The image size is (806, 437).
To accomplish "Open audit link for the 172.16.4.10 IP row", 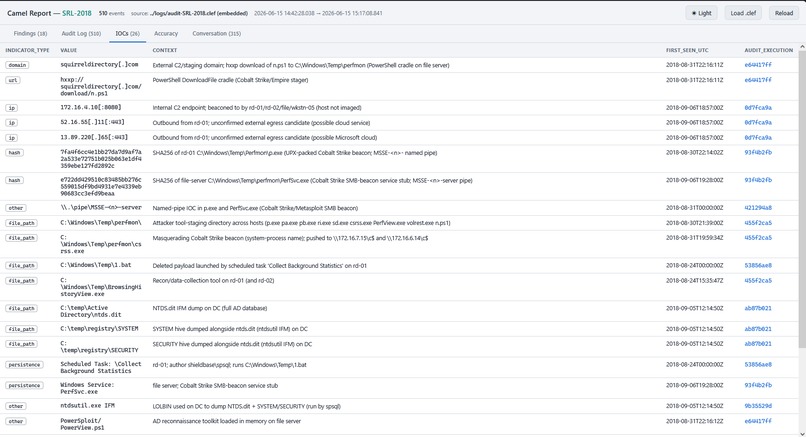I will (x=758, y=108).
